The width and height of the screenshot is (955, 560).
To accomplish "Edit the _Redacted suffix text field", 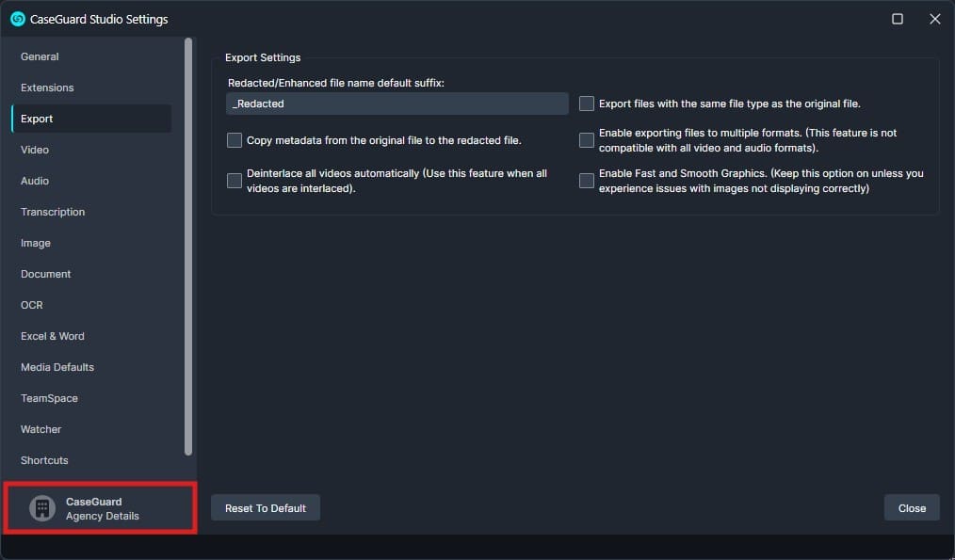I will point(397,104).
